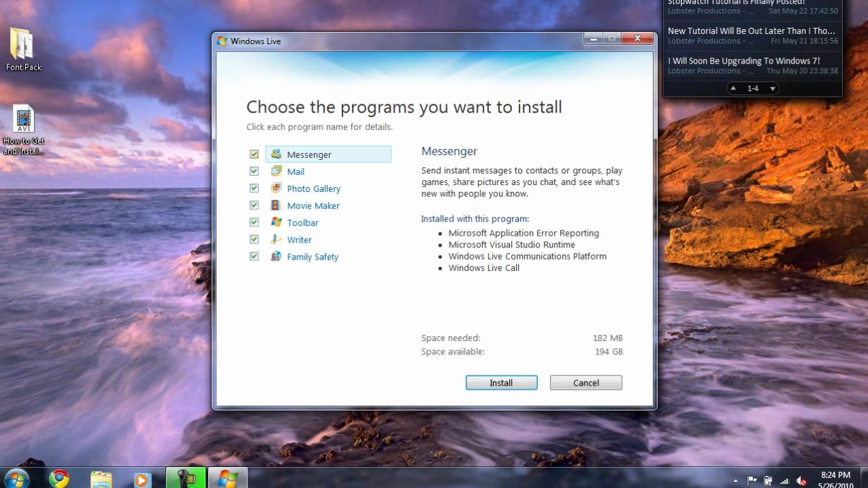The image size is (868, 488).
Task: Click the Toolbar flag icon
Action: (x=276, y=222)
